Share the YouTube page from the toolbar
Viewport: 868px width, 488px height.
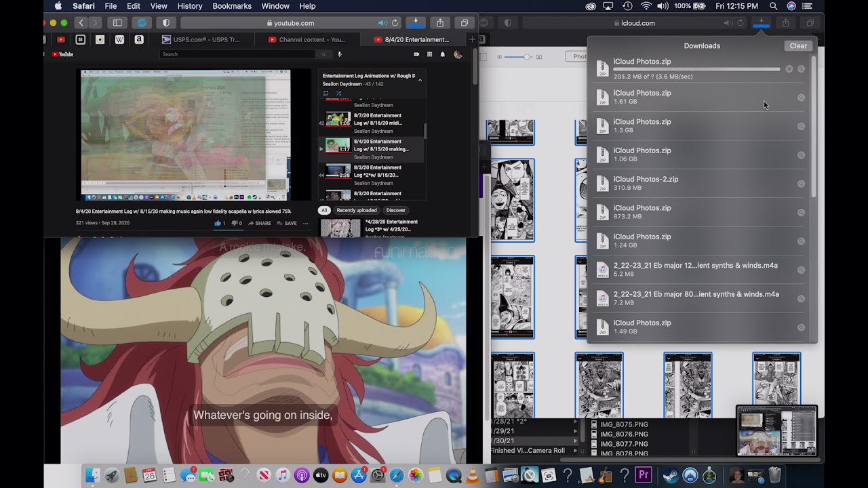440,23
